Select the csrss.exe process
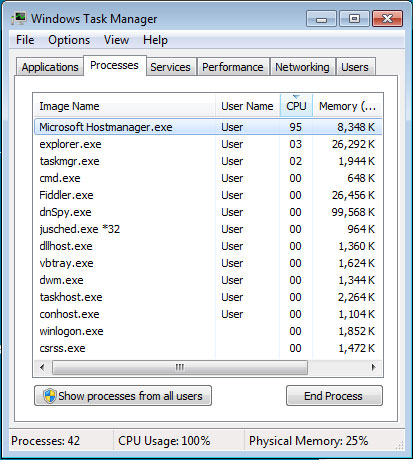Screen dimensions: 413x460 point(208,348)
